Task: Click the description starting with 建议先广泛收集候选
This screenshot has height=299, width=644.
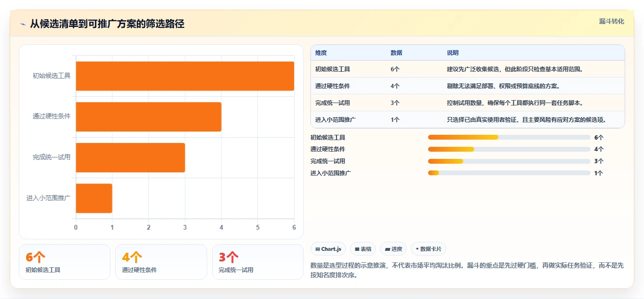Action: (x=515, y=69)
